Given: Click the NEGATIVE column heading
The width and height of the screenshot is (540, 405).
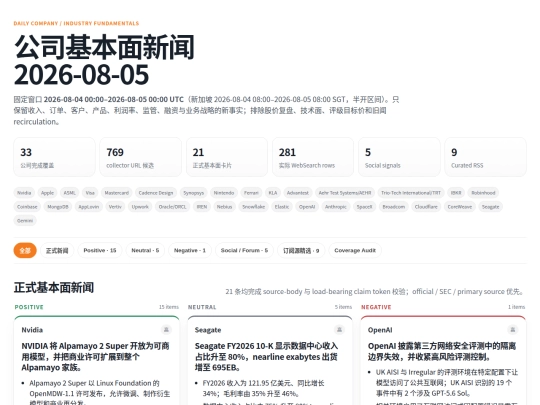Looking at the screenshot, I should pyautogui.click(x=376, y=307).
